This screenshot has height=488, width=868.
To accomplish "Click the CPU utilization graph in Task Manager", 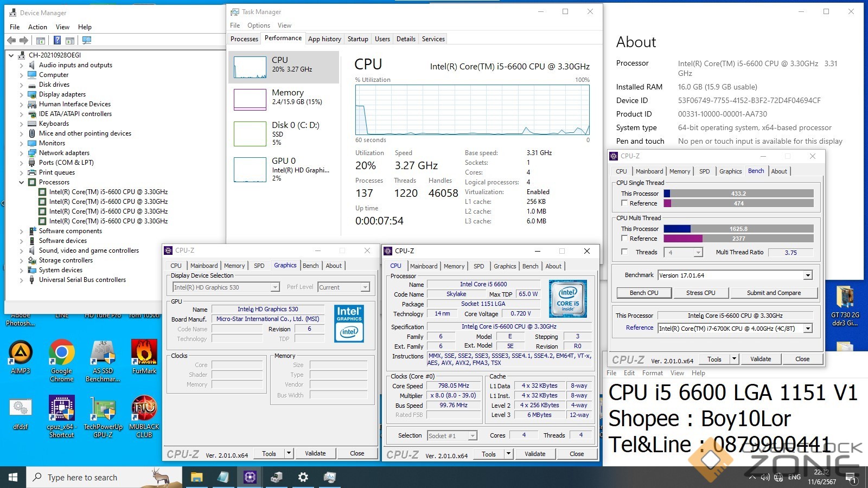I will click(x=472, y=110).
